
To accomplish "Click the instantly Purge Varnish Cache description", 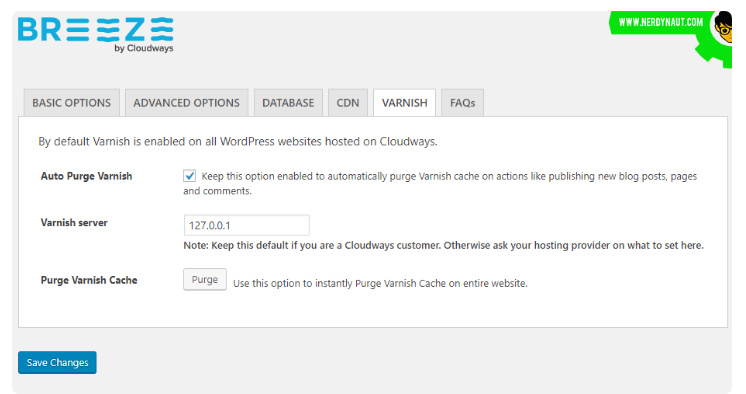I will [x=380, y=284].
